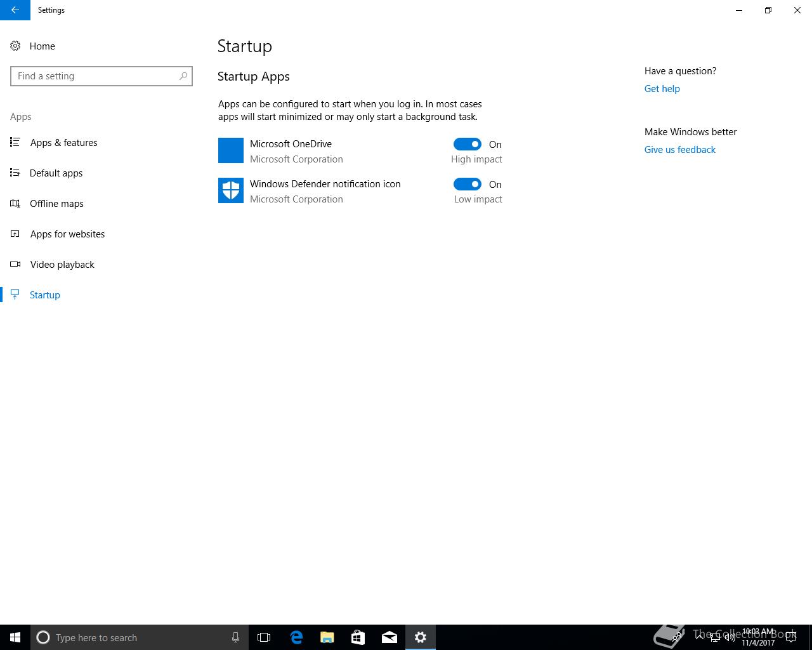Click the Windows Defender notification icon label

tap(325, 184)
